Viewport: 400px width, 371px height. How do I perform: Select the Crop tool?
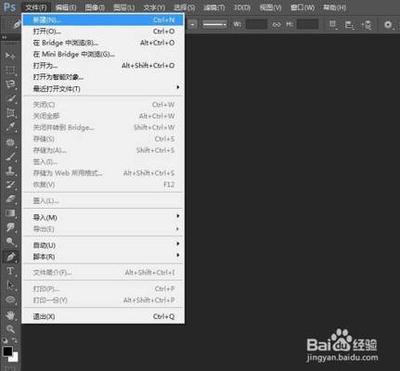[10, 113]
